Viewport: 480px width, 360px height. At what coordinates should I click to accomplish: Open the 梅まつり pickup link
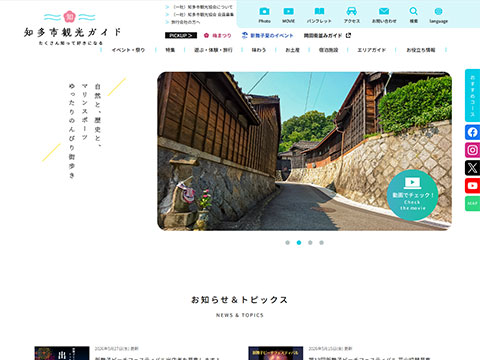point(218,35)
